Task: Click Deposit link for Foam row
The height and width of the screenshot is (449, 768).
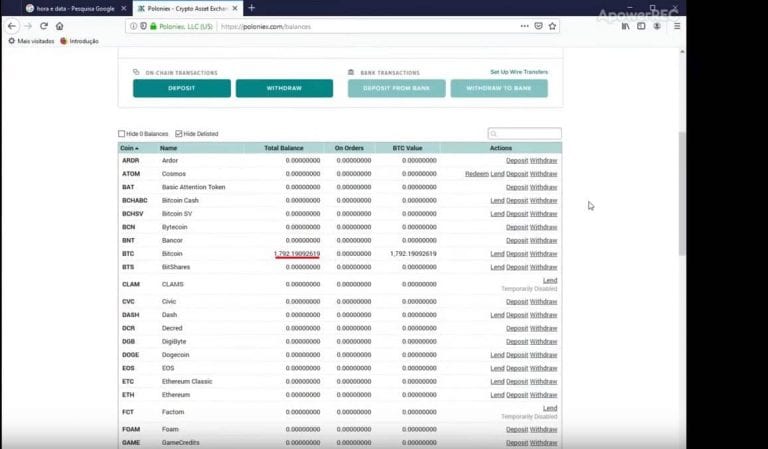Action: 517,429
